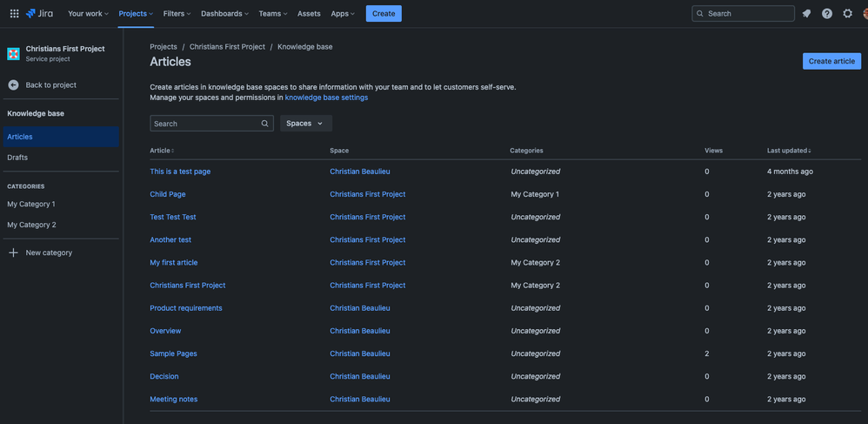This screenshot has width=868, height=424.
Task: Open the Overview article
Action: point(165,330)
